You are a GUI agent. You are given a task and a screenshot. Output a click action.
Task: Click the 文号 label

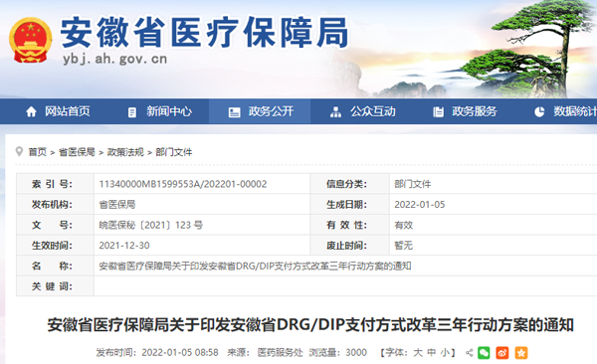[x=52, y=226]
